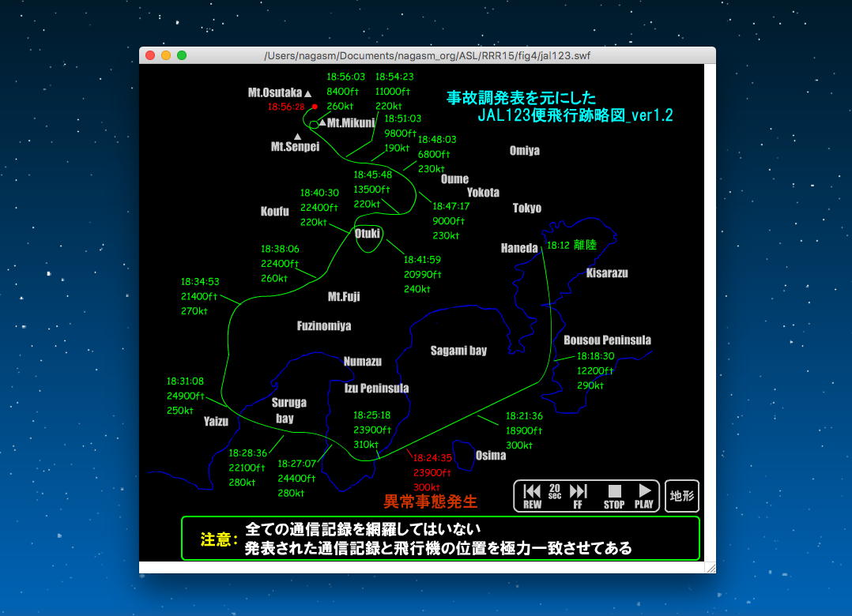Viewport: 852px width, 616px height.
Task: Click the 18:27:07 waypoint label
Action: [296, 464]
